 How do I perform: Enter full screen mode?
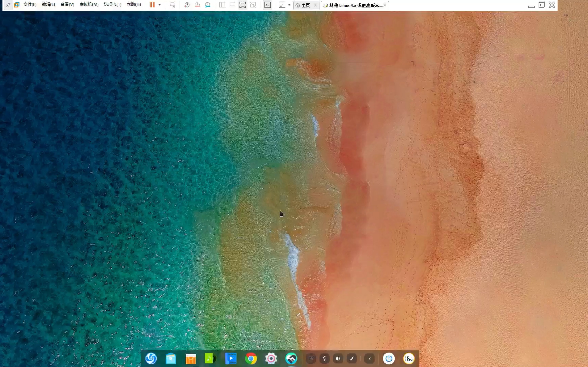click(242, 5)
